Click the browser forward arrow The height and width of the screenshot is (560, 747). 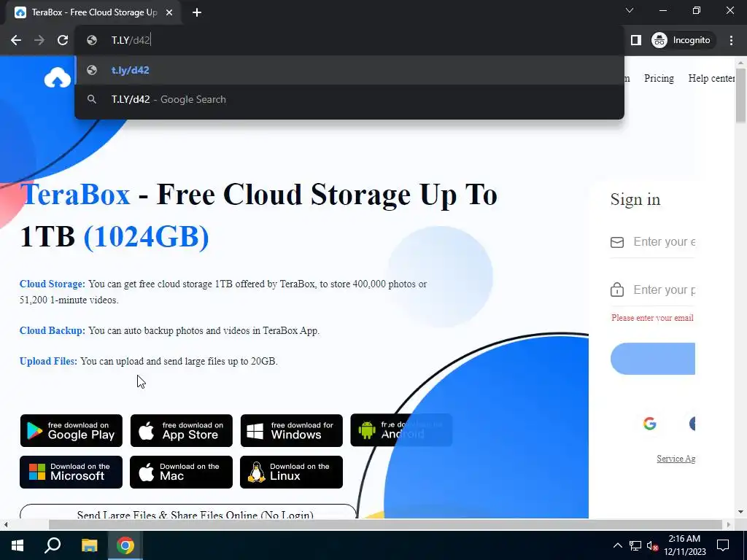[x=39, y=40]
